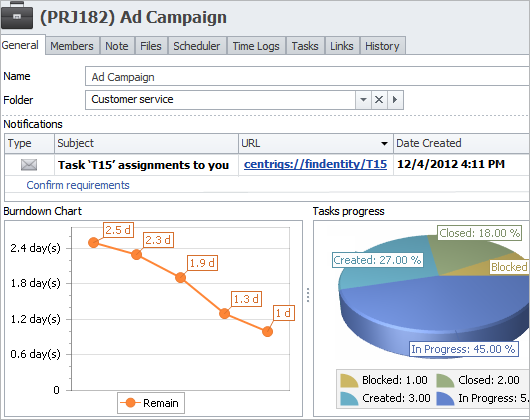Click the Tasks progress heading
Screen dimensions: 530x420
point(348,212)
